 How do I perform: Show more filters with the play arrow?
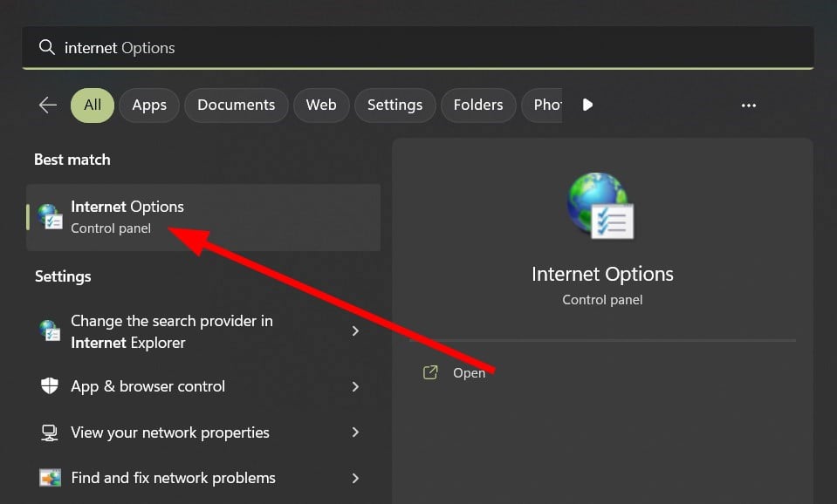[x=587, y=105]
